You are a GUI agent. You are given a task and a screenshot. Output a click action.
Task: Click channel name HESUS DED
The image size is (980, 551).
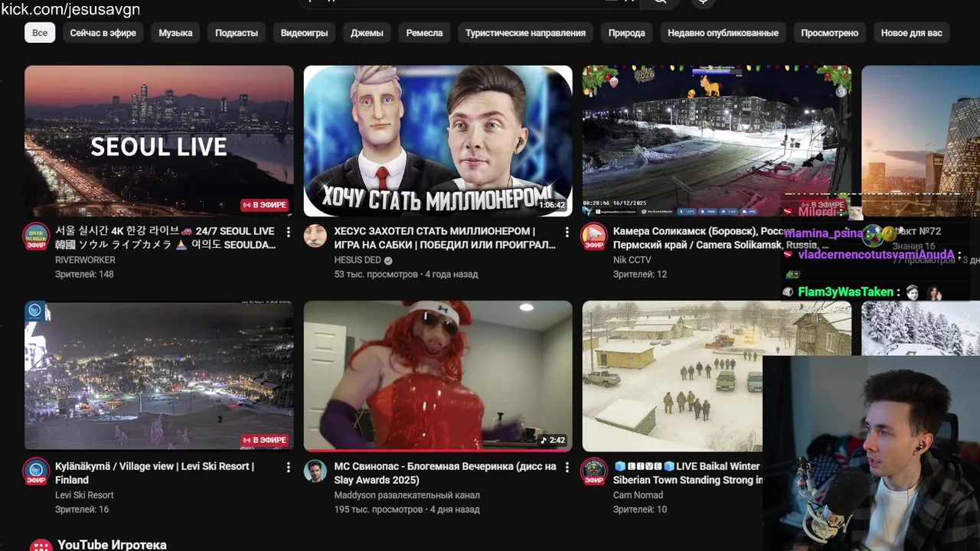pyautogui.click(x=358, y=260)
